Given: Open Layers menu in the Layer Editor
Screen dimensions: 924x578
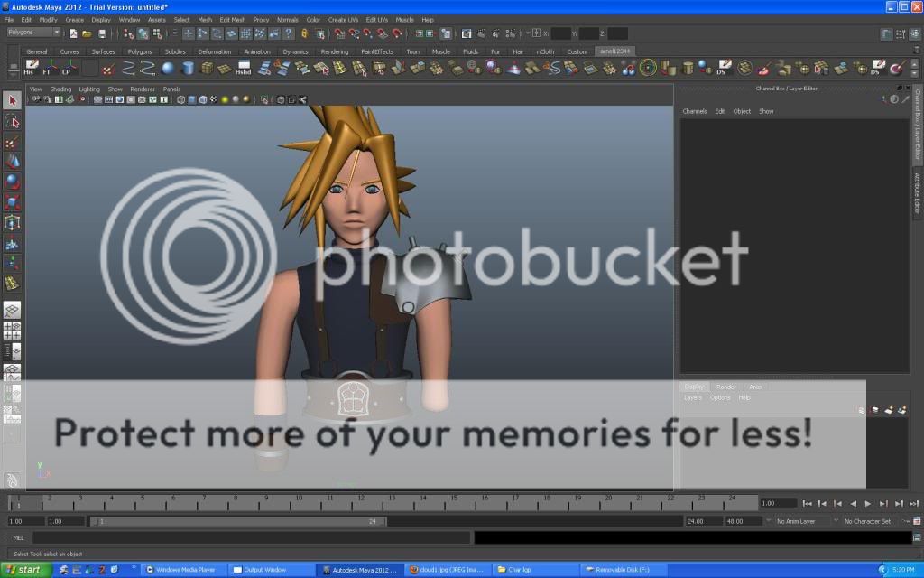Looking at the screenshot, I should pyautogui.click(x=693, y=398).
